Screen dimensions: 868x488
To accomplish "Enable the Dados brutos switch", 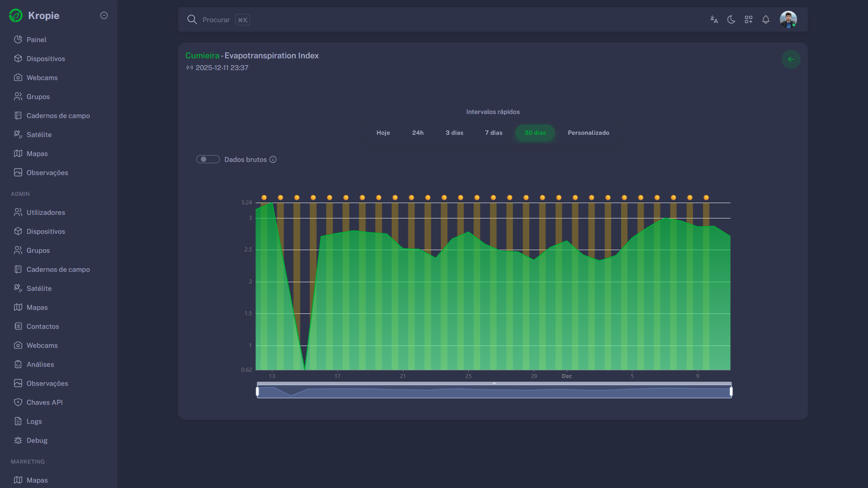I will pos(208,160).
